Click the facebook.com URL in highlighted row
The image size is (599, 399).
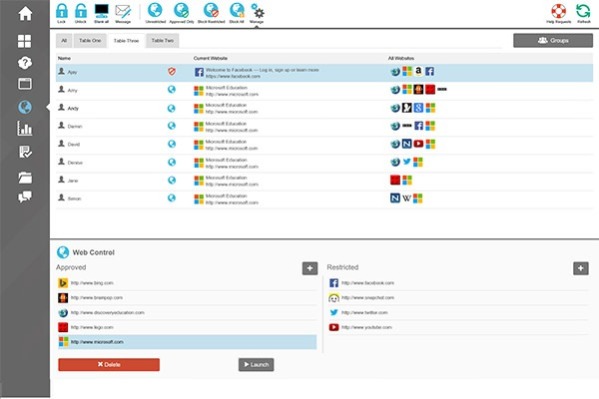click(x=233, y=76)
